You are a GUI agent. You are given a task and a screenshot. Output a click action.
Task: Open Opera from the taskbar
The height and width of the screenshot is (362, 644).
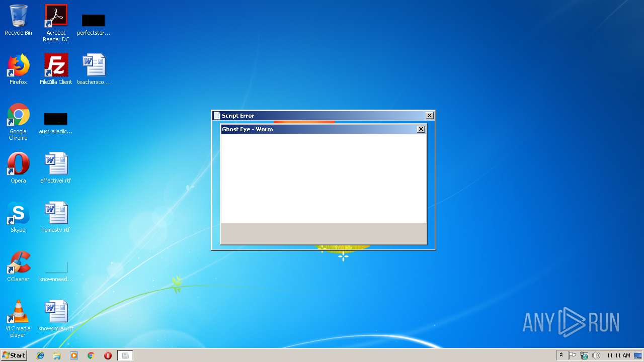tap(108, 355)
